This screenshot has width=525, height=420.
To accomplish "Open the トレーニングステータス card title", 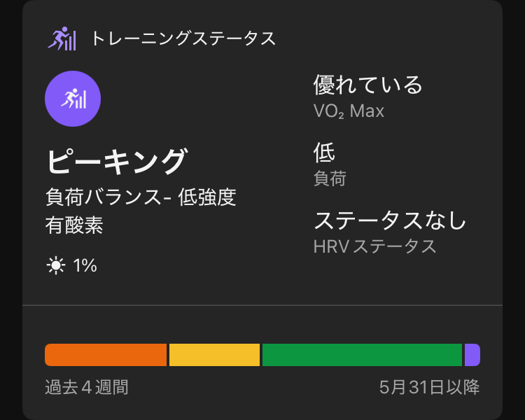I will [183, 38].
